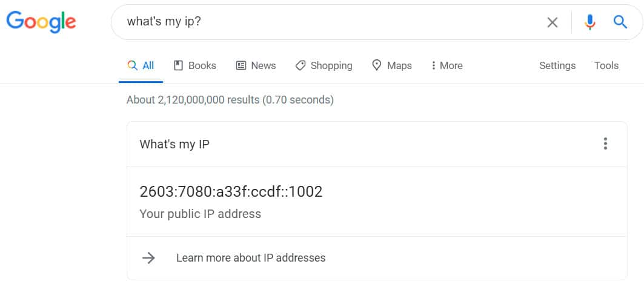This screenshot has height=287, width=644.
Task: Start voice search with the microphone icon
Action: 589,22
